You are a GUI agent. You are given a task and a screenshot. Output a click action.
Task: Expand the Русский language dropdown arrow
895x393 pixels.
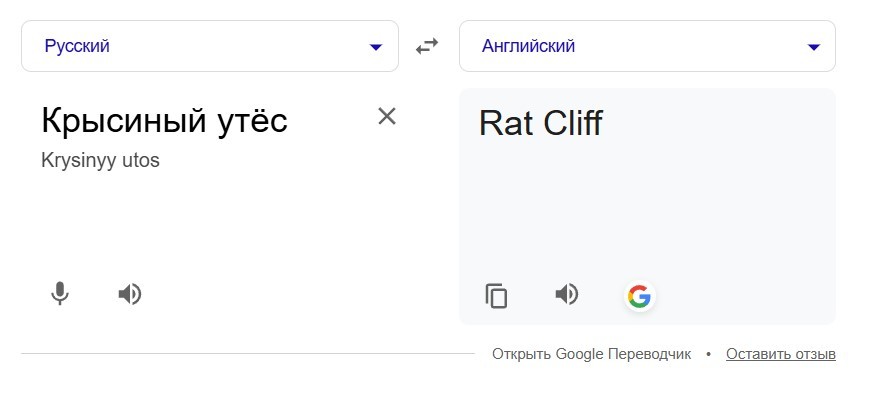[376, 47]
